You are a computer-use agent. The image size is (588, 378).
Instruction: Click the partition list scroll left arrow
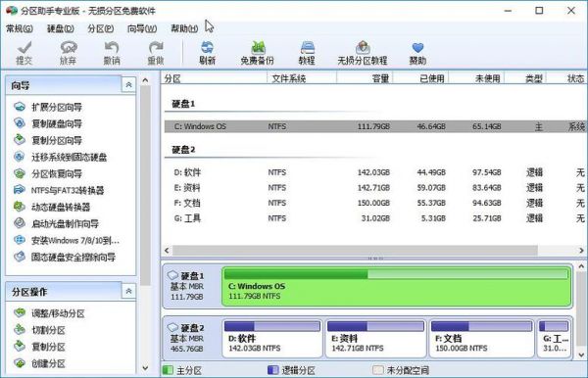click(x=167, y=251)
